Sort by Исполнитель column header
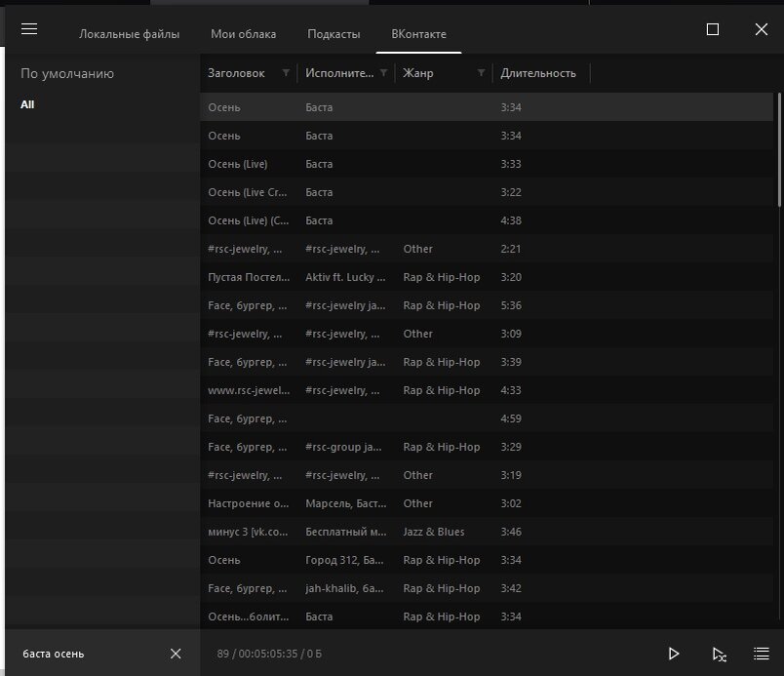This screenshot has height=676, width=784. pyautogui.click(x=339, y=73)
